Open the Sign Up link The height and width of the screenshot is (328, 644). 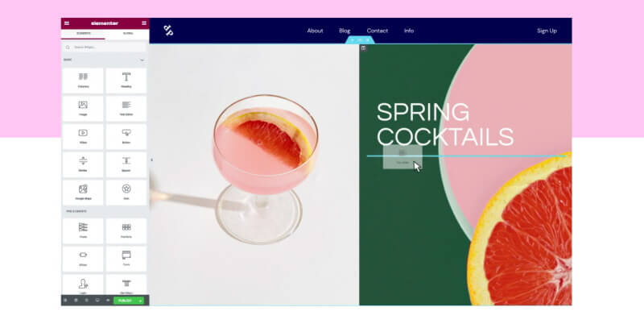click(x=547, y=31)
